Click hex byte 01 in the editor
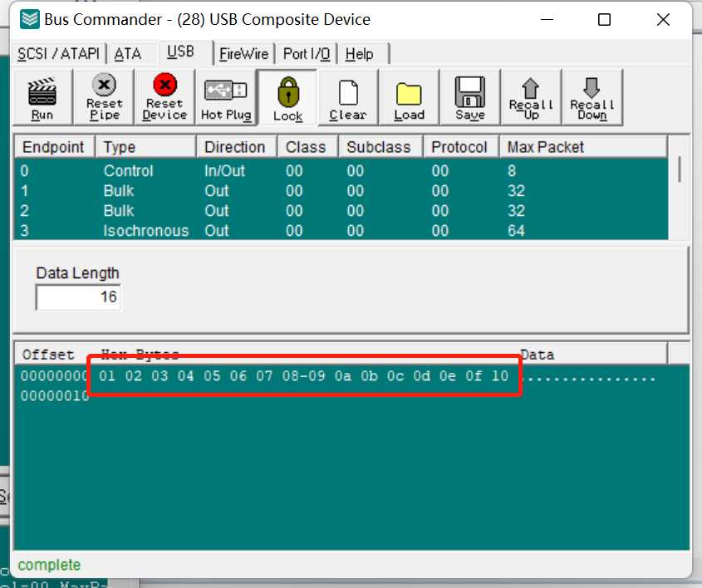The height and width of the screenshot is (588, 702). click(107, 376)
